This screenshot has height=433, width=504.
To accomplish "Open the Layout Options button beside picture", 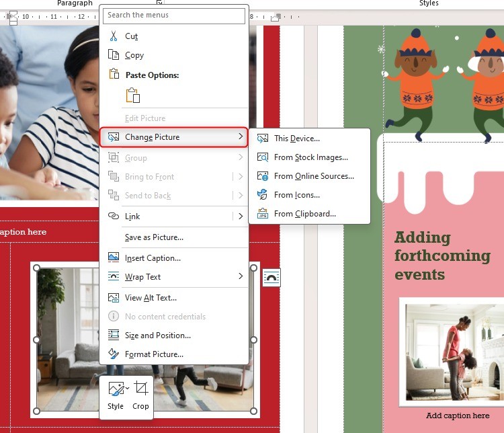I will pos(271,278).
